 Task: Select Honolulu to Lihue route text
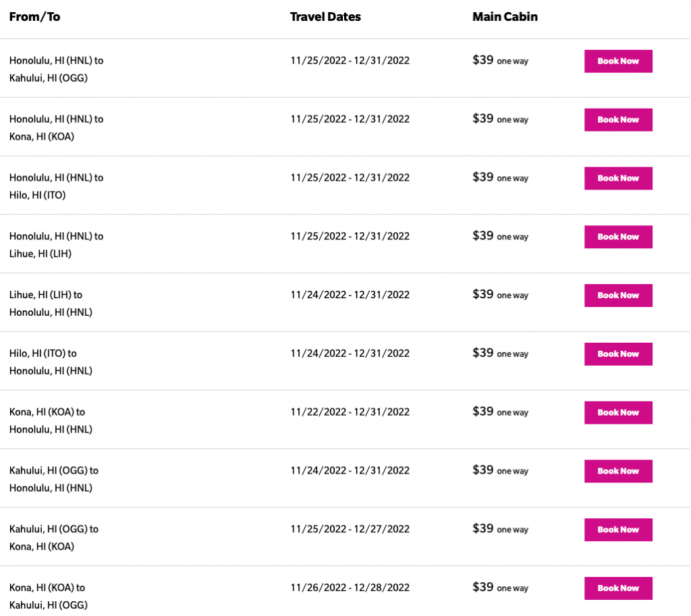56,245
